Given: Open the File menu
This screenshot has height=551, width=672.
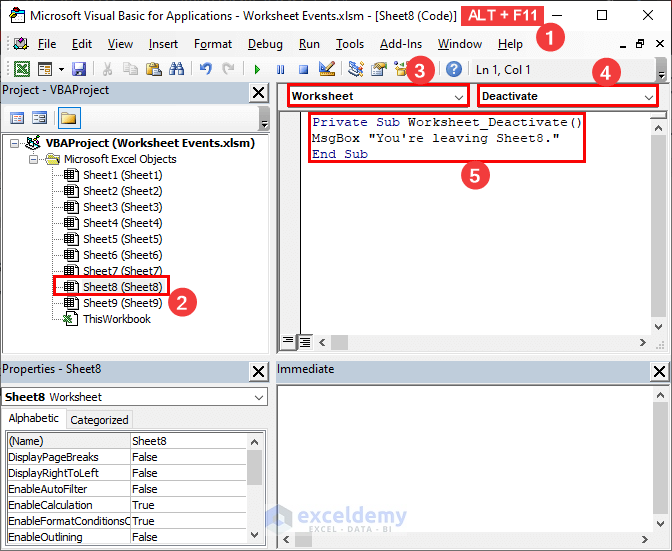Looking at the screenshot, I should pyautogui.click(x=47, y=44).
